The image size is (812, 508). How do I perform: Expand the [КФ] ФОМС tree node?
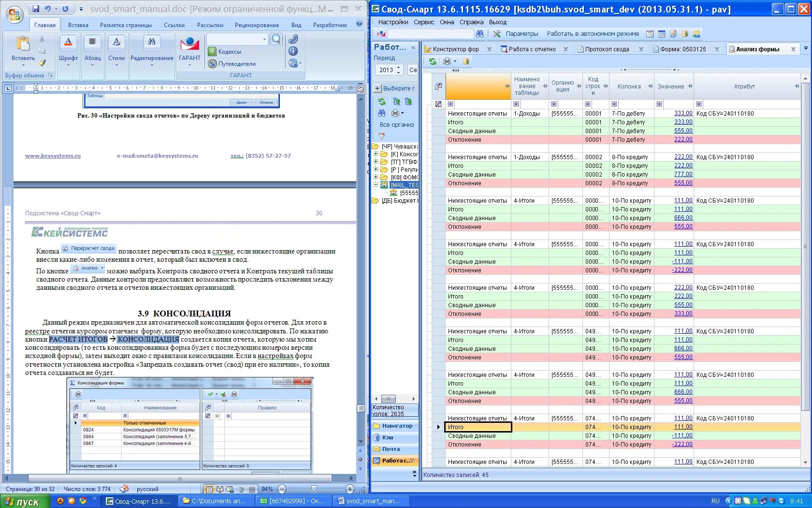click(376, 178)
